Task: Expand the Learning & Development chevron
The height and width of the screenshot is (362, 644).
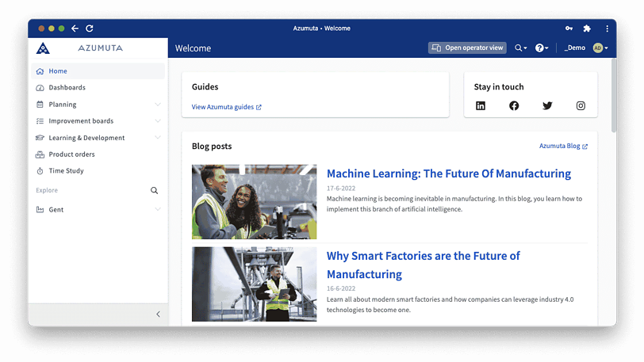Action: coord(158,138)
